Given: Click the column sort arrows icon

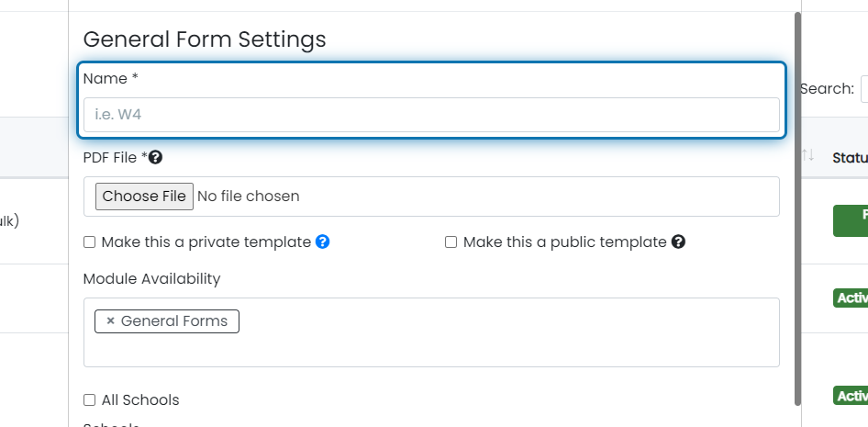Looking at the screenshot, I should click(807, 155).
